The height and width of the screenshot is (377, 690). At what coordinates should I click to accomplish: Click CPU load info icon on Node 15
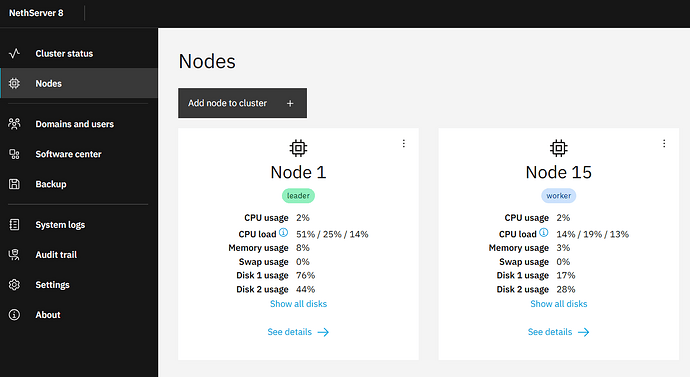[544, 232]
